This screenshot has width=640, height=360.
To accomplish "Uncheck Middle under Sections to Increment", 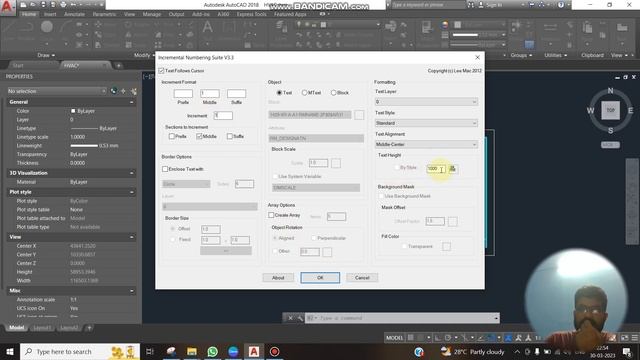I will tap(199, 136).
